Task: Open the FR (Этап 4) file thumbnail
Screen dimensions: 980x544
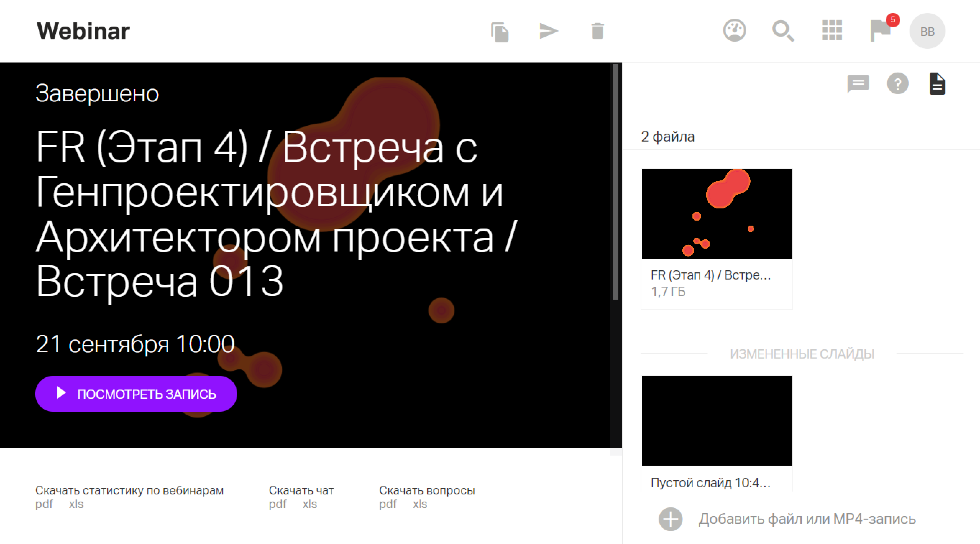Action: pos(717,214)
